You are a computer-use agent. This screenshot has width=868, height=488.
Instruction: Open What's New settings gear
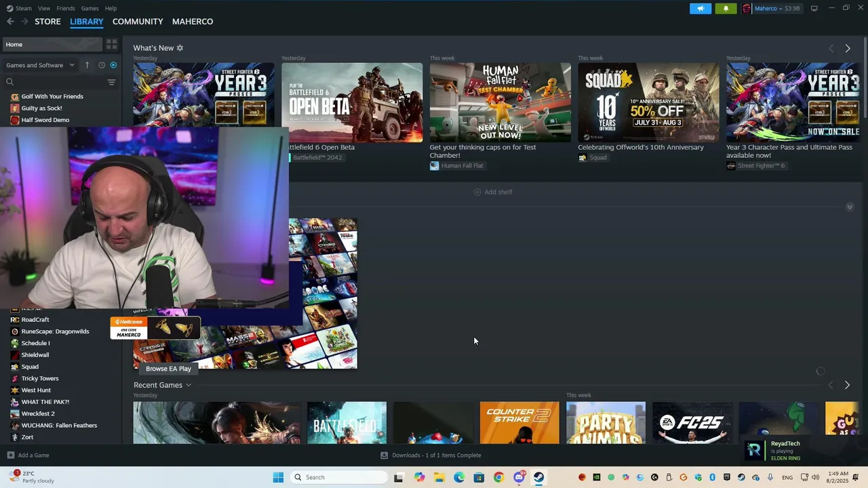coord(180,48)
